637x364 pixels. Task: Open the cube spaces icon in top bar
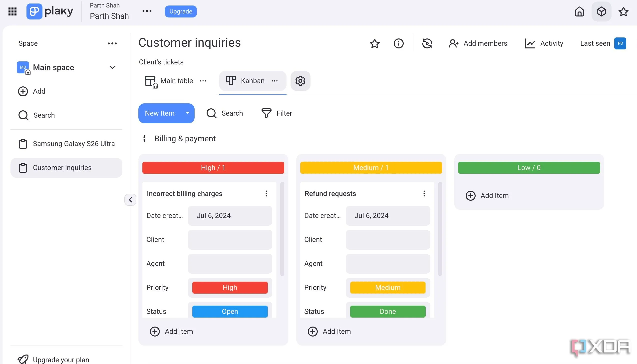(601, 11)
